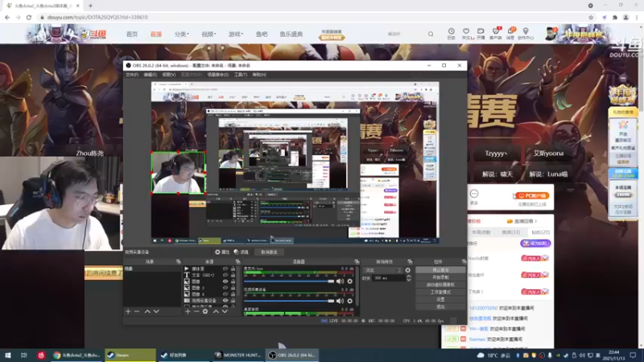Open OBS Scene Collection menu
644x362 pixels.
tap(217, 75)
